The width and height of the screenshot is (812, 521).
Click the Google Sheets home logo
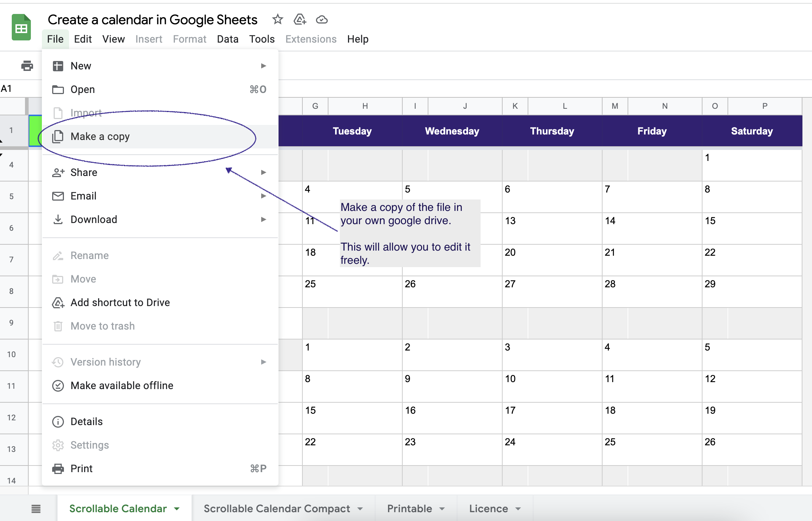(21, 27)
